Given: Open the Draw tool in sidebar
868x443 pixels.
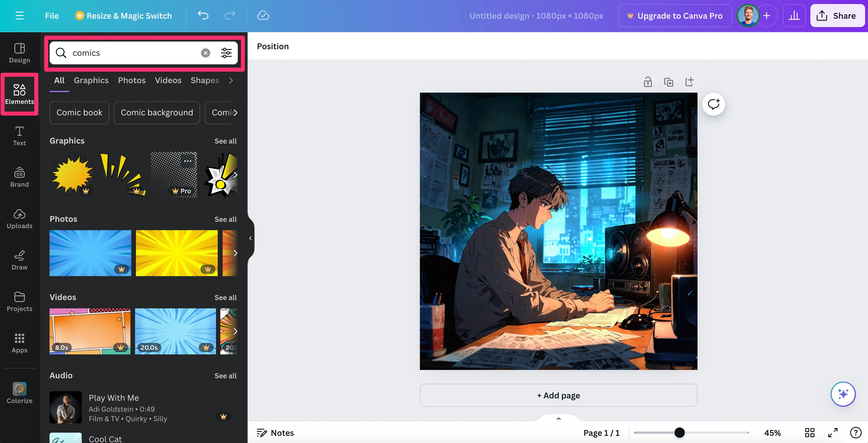Looking at the screenshot, I should (x=19, y=260).
